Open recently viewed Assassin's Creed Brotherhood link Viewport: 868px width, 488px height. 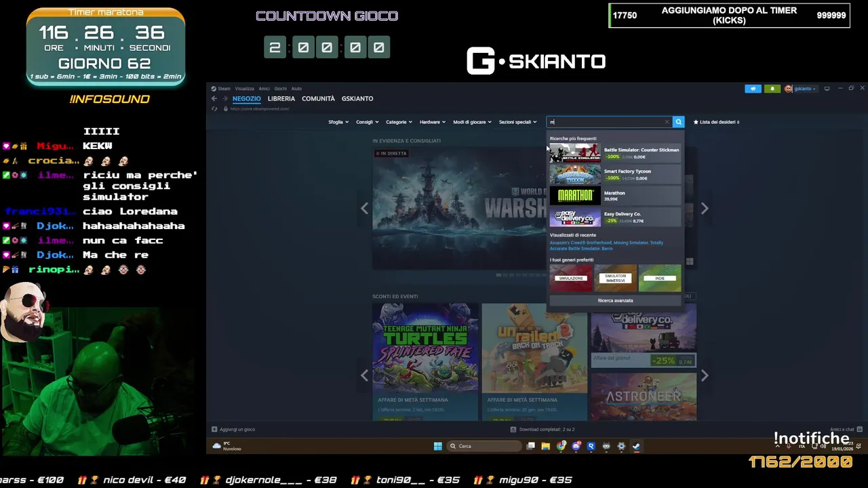click(x=580, y=243)
